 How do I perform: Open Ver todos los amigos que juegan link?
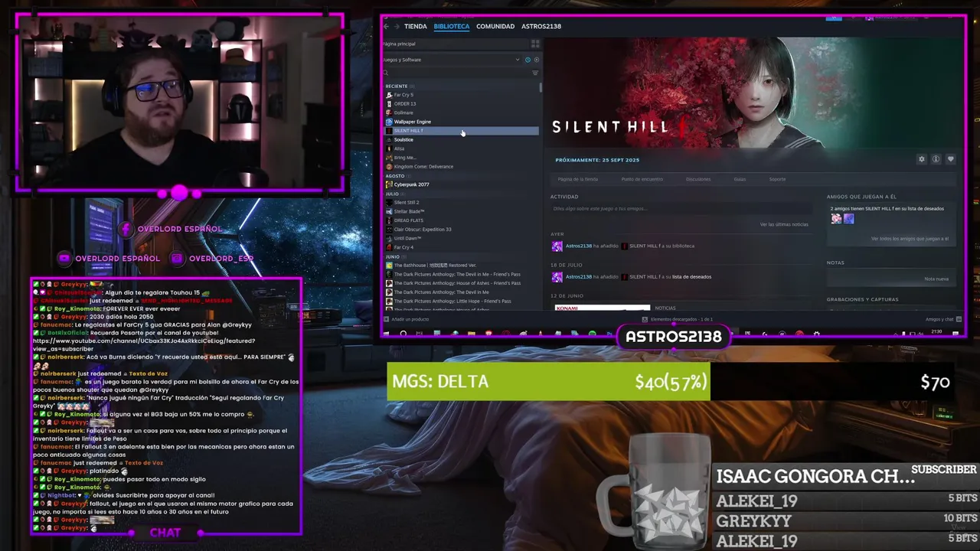(910, 239)
